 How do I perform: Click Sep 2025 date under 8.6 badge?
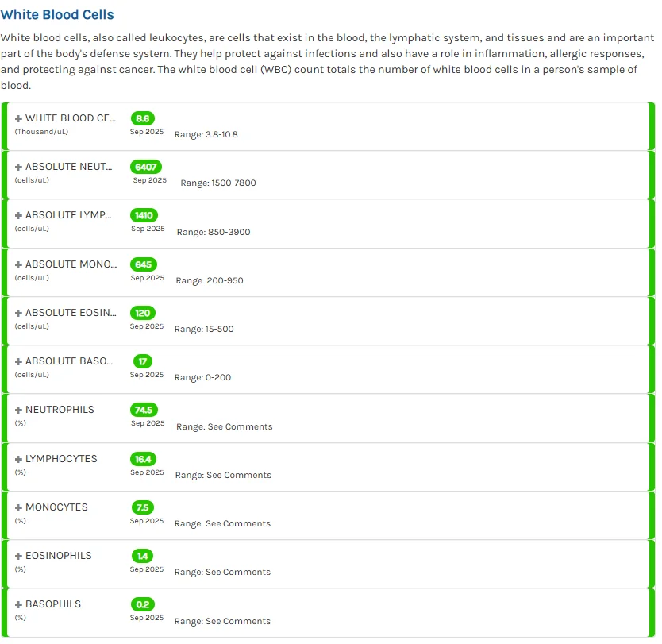147,132
